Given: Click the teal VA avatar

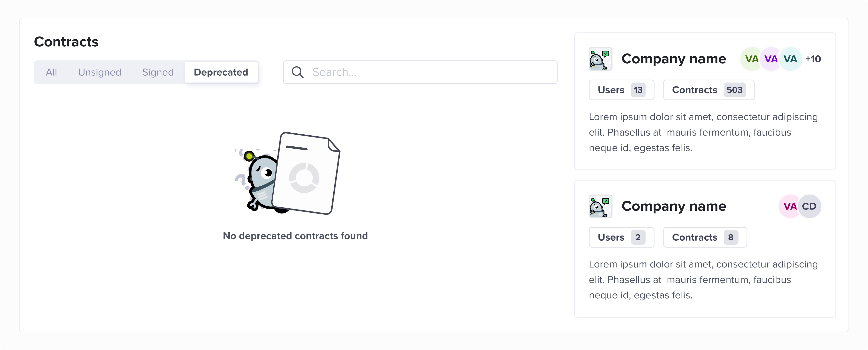Looking at the screenshot, I should point(790,59).
